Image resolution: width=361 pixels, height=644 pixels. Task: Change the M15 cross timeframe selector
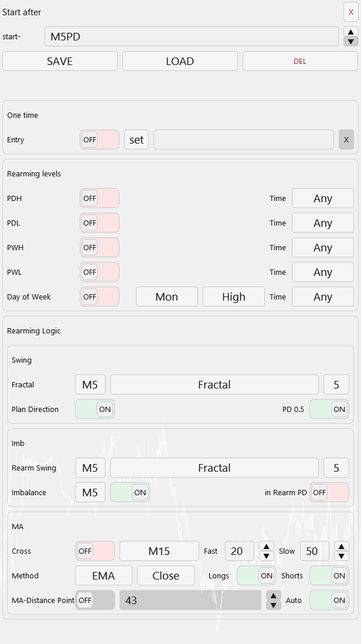click(x=159, y=551)
